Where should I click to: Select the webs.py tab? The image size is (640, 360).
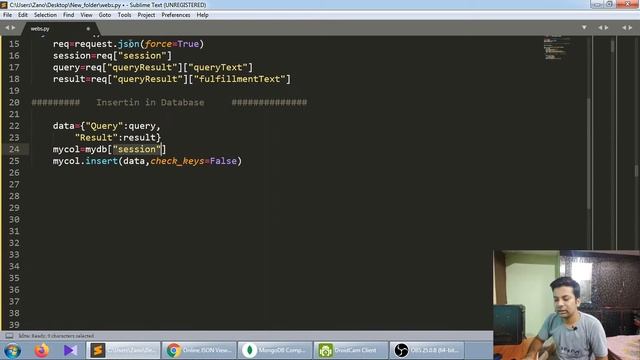pyautogui.click(x=61, y=29)
